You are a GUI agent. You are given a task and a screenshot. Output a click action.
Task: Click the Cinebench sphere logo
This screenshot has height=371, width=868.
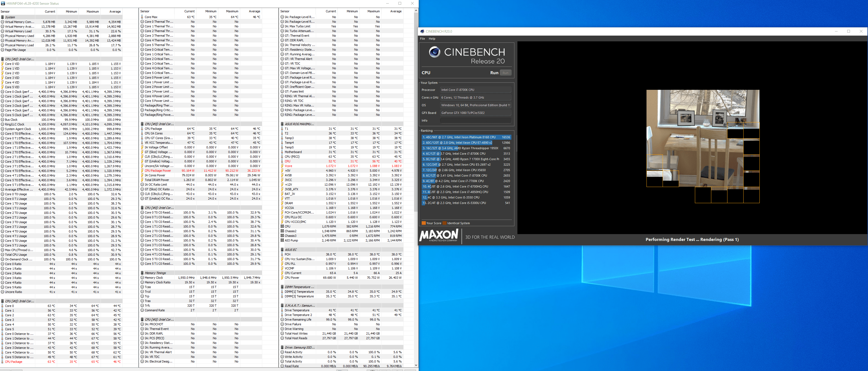pos(434,52)
